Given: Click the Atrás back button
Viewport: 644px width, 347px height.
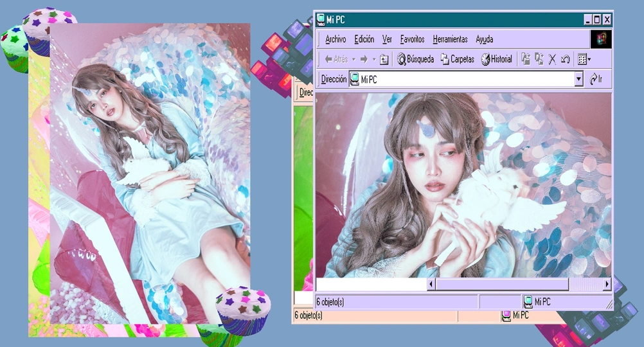Looking at the screenshot, I should [336, 59].
